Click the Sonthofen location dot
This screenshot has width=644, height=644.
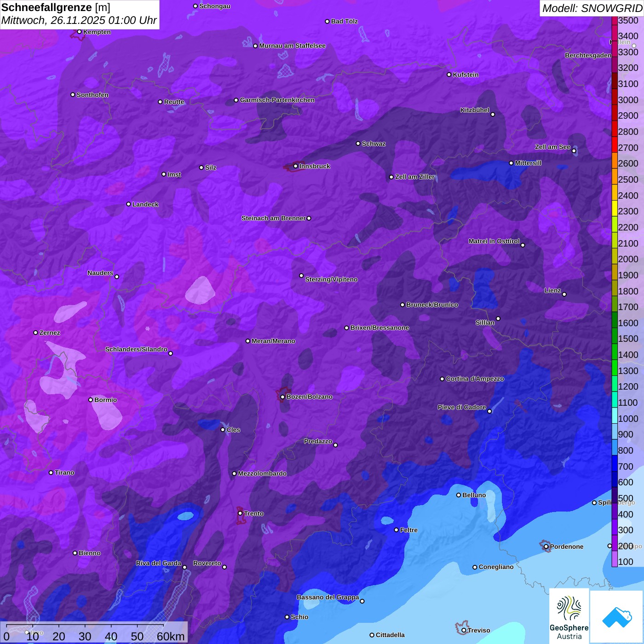(73, 95)
